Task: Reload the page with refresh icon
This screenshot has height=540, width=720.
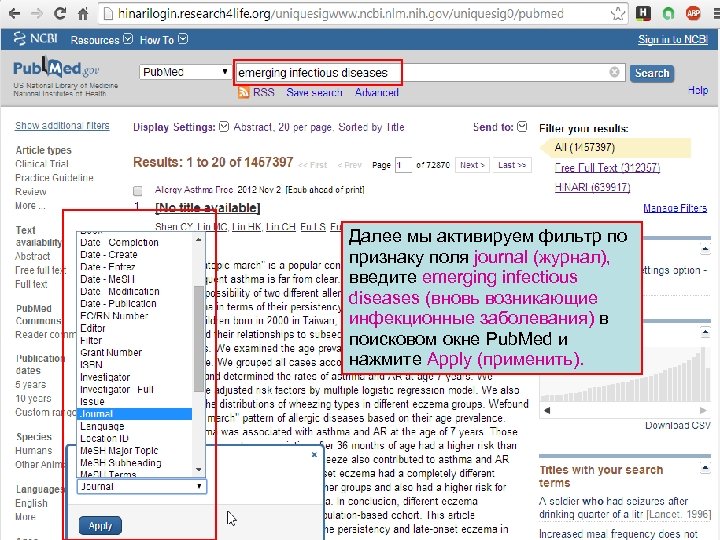Action: click(60, 14)
